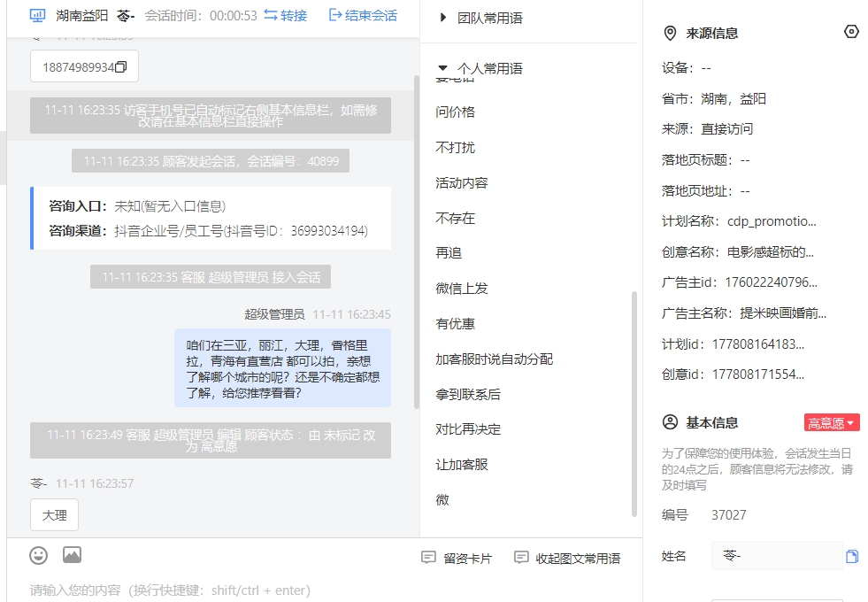The height and width of the screenshot is (602, 868).
Task: Click the 姓名 input field
Action: [x=777, y=556]
